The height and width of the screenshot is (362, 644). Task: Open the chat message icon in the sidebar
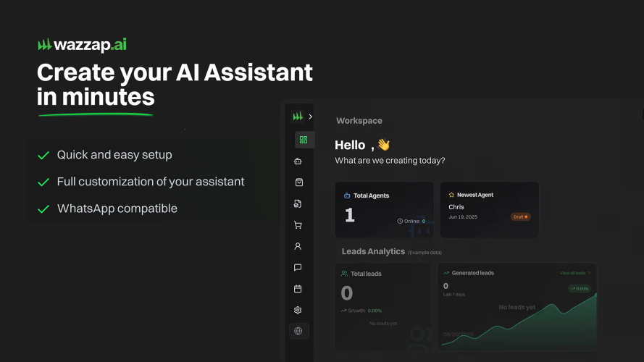click(x=298, y=268)
